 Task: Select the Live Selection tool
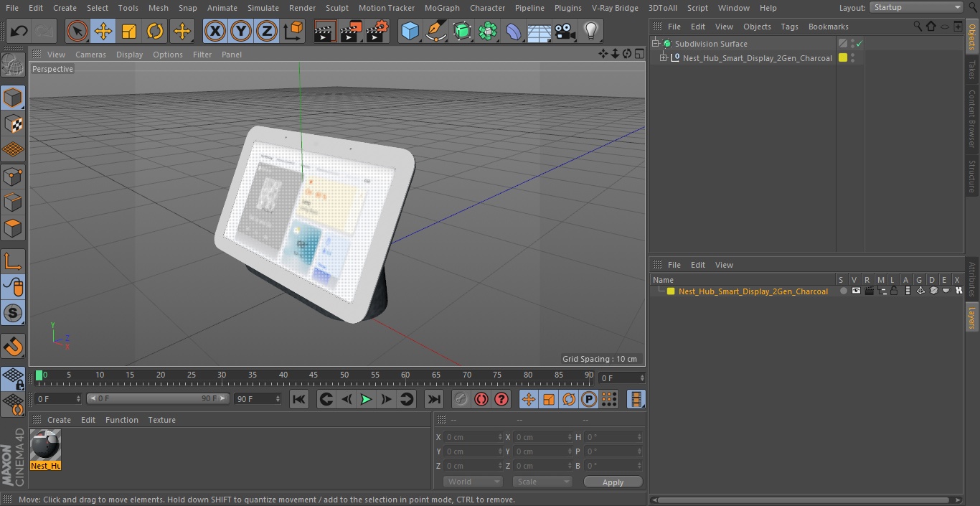(77, 31)
